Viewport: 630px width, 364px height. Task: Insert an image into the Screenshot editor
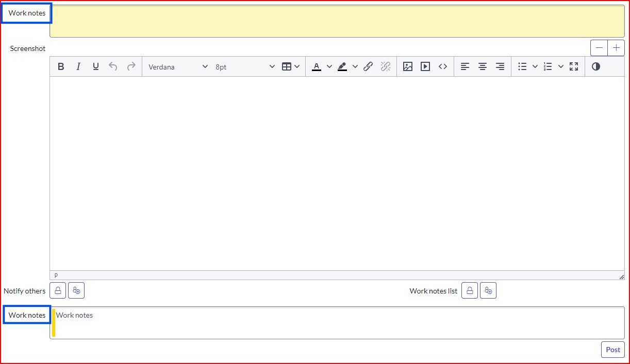pyautogui.click(x=408, y=66)
